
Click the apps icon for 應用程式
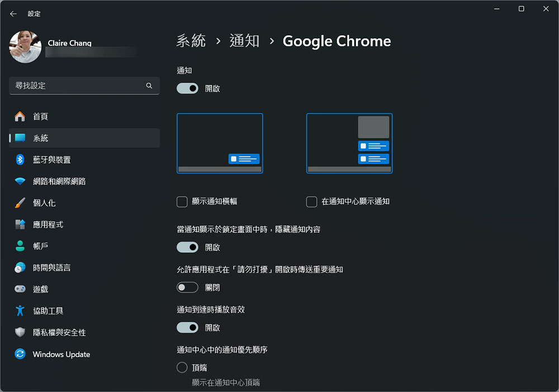tap(20, 224)
